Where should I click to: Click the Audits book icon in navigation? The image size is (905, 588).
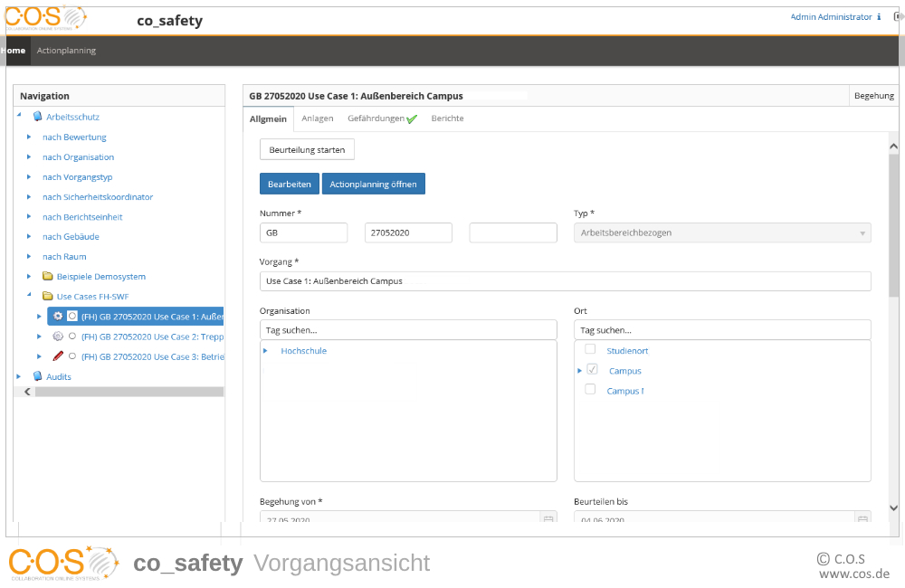(x=37, y=376)
